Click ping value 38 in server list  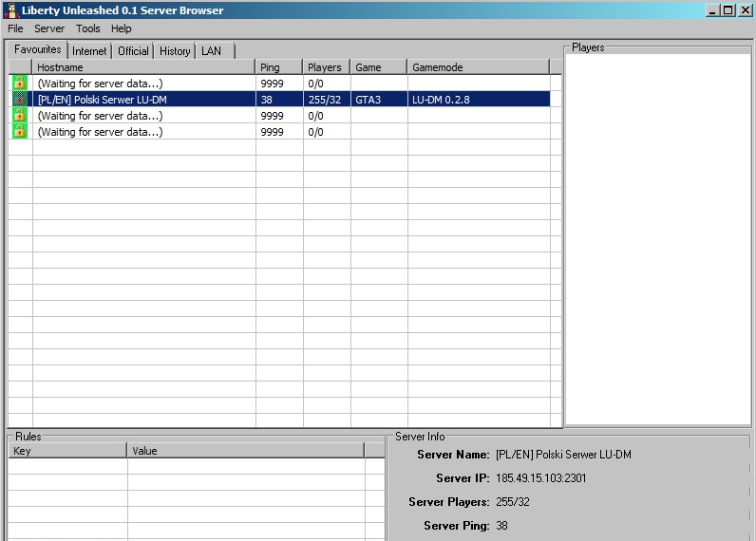tap(266, 100)
